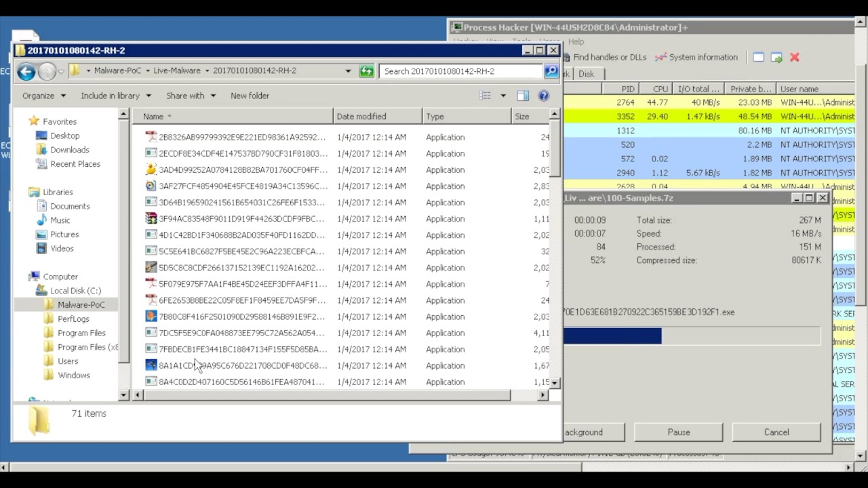Screen dimensions: 868x488
Task: Sort processes by PID column
Action: pyautogui.click(x=620, y=89)
